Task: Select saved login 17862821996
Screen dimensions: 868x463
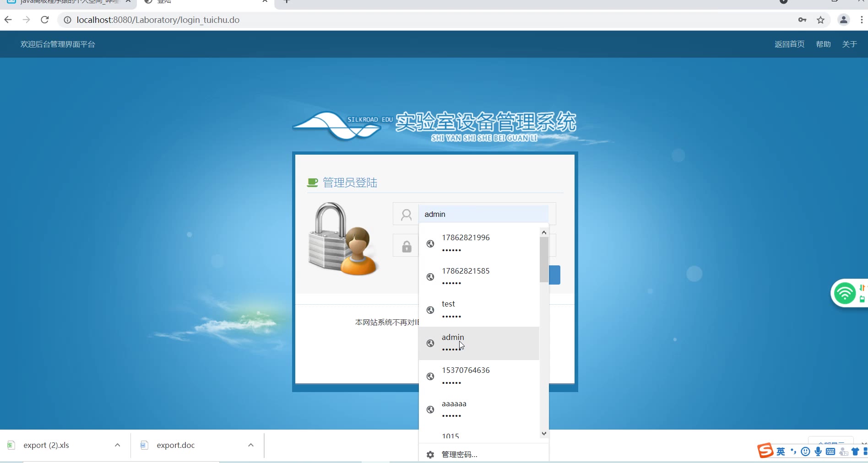Action: (479, 243)
